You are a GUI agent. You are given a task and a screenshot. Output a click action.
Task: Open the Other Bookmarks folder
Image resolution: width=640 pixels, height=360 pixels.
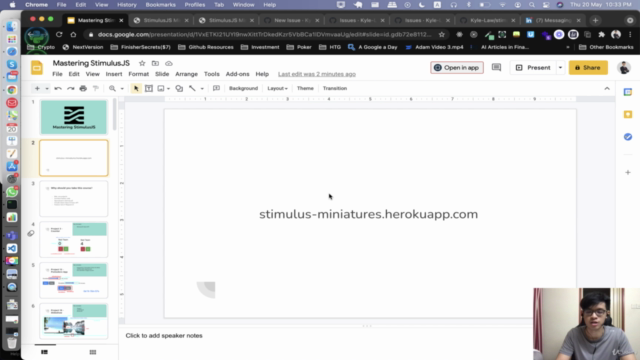[x=606, y=47]
